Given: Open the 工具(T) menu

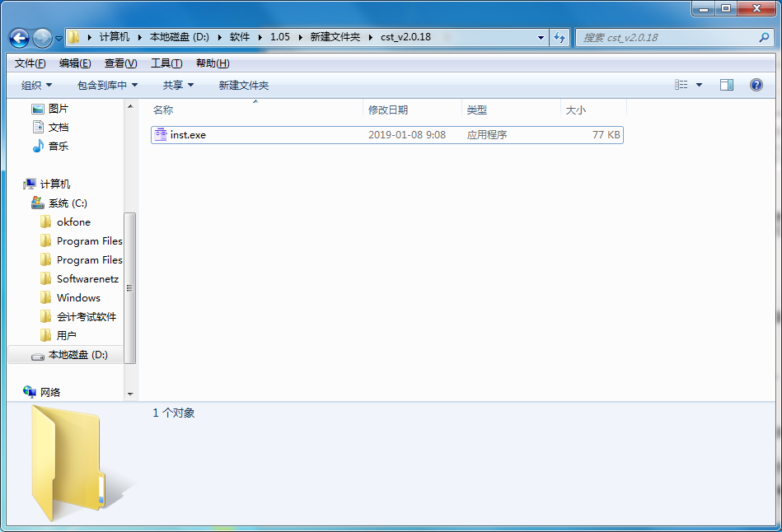Looking at the screenshot, I should click(166, 63).
